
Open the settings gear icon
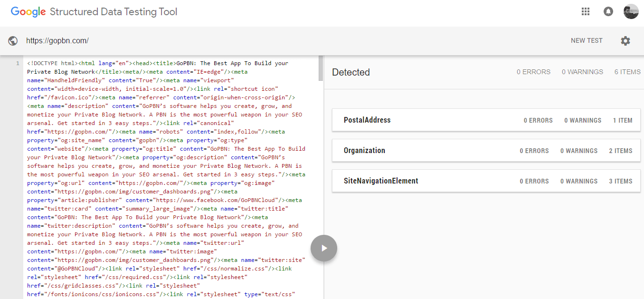pos(625,41)
